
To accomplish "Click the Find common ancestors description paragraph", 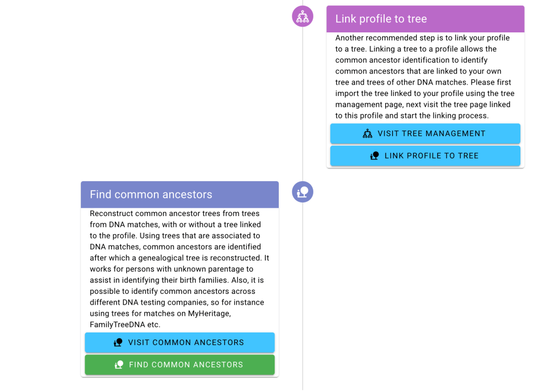I will [x=180, y=269].
